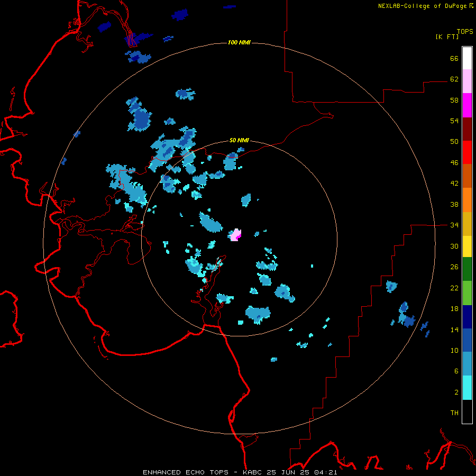
Task: Click the dark orange scale swatch
Action: click(x=467, y=176)
